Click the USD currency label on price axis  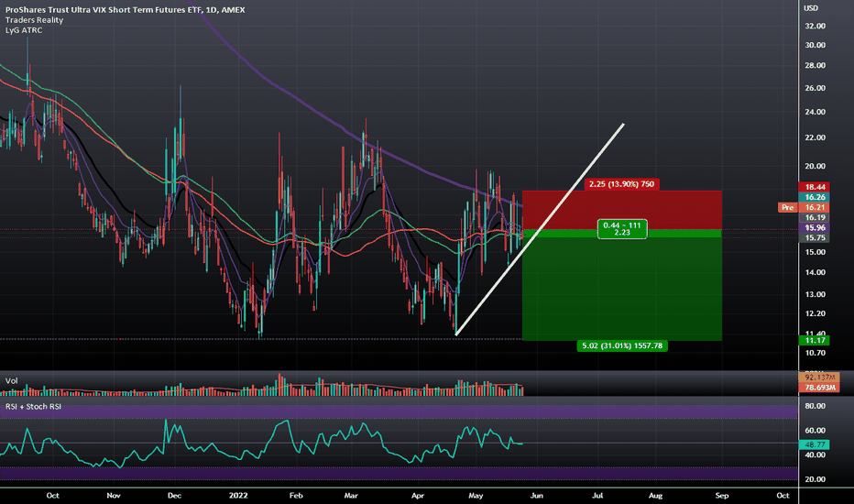click(x=811, y=8)
